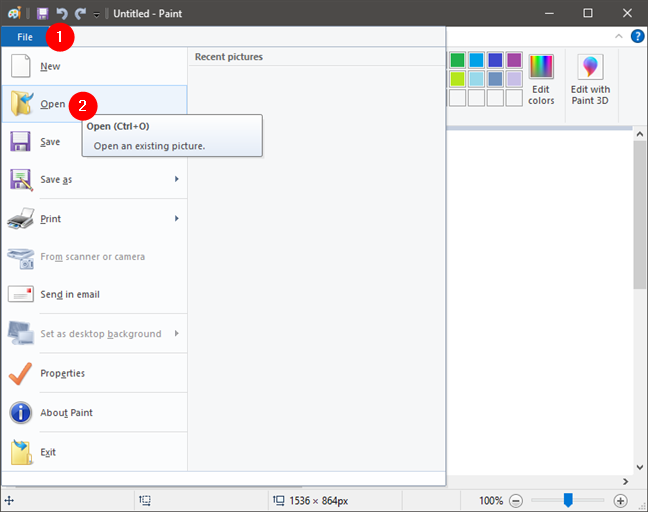
Task: Click the zoom out minus button
Action: 515,501
